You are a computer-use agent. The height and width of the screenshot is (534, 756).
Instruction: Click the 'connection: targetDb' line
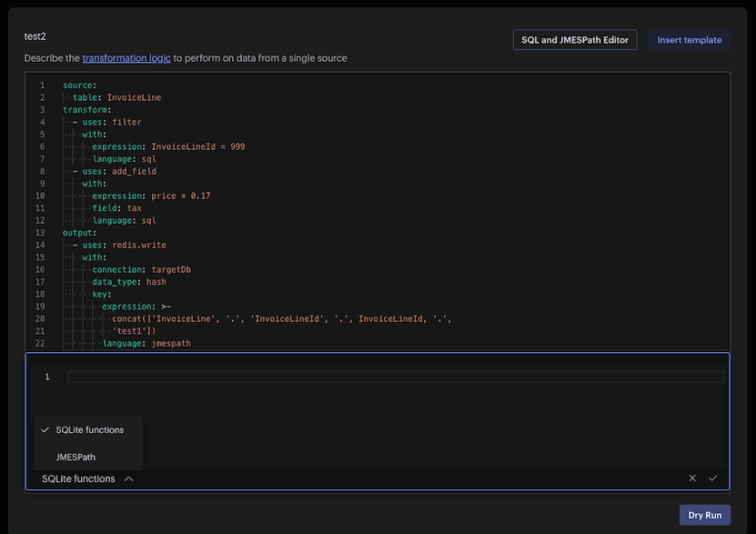click(x=141, y=270)
